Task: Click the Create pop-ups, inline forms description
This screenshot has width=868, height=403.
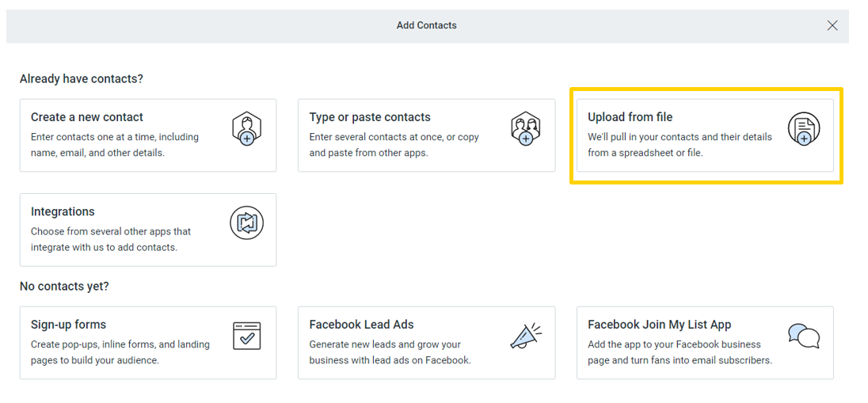Action: point(120,352)
